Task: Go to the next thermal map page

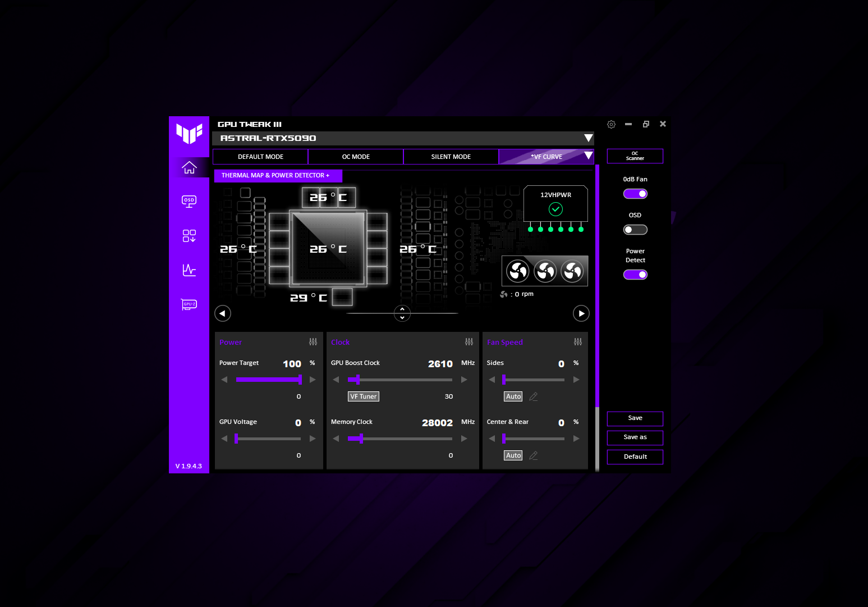Action: [x=581, y=313]
